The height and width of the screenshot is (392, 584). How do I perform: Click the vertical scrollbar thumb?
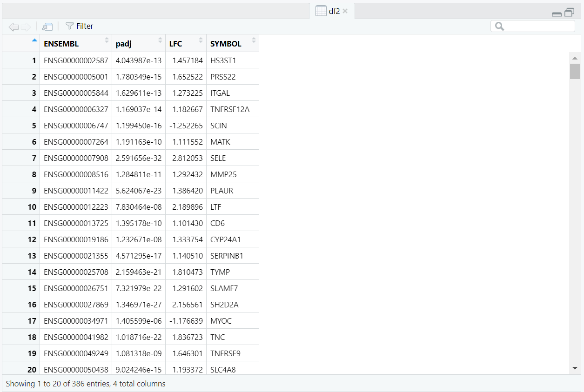coord(575,72)
